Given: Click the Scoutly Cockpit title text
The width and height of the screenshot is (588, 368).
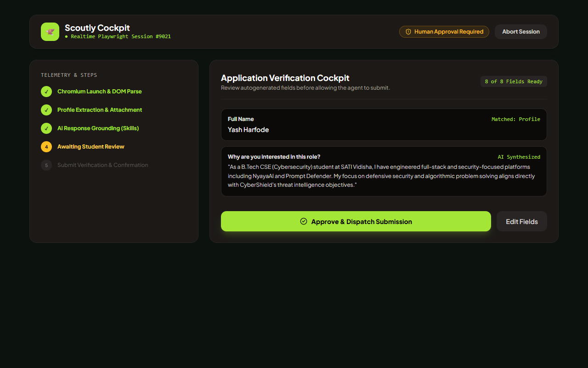Looking at the screenshot, I should (97, 28).
